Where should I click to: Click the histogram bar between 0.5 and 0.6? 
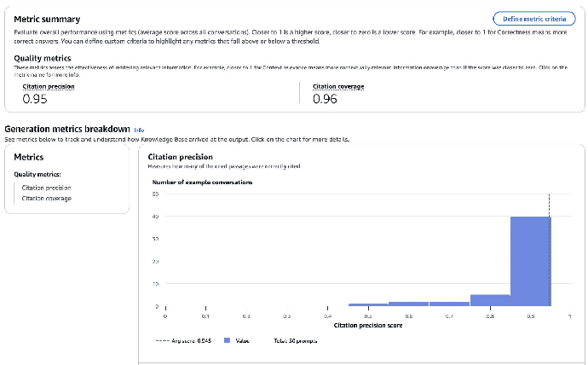pos(368,304)
